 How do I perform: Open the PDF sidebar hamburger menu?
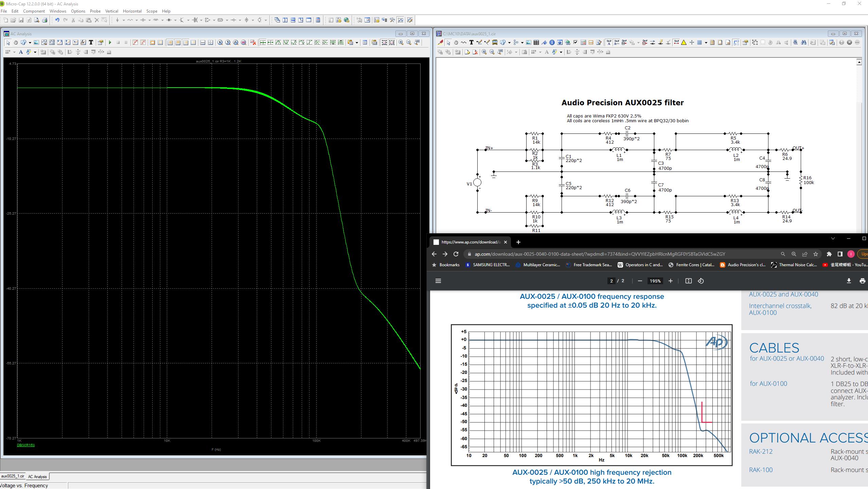(x=438, y=281)
